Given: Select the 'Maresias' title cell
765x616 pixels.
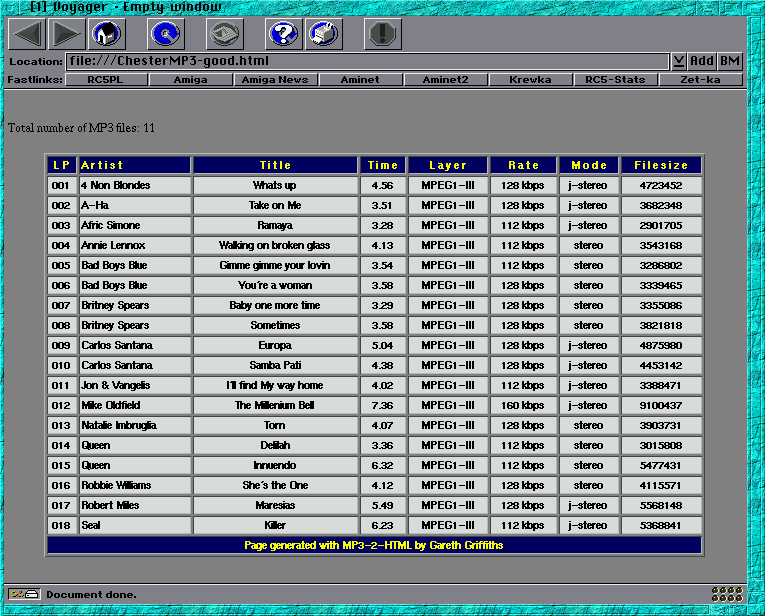Looking at the screenshot, I should (x=276, y=505).
